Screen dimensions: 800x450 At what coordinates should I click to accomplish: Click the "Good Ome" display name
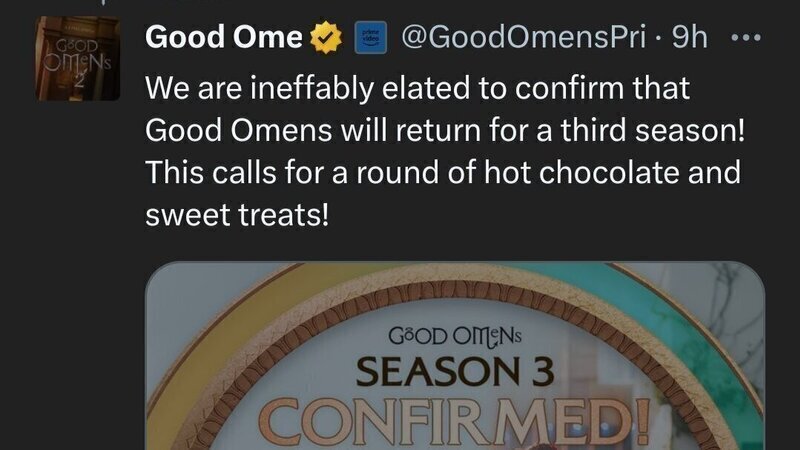[x=224, y=39]
